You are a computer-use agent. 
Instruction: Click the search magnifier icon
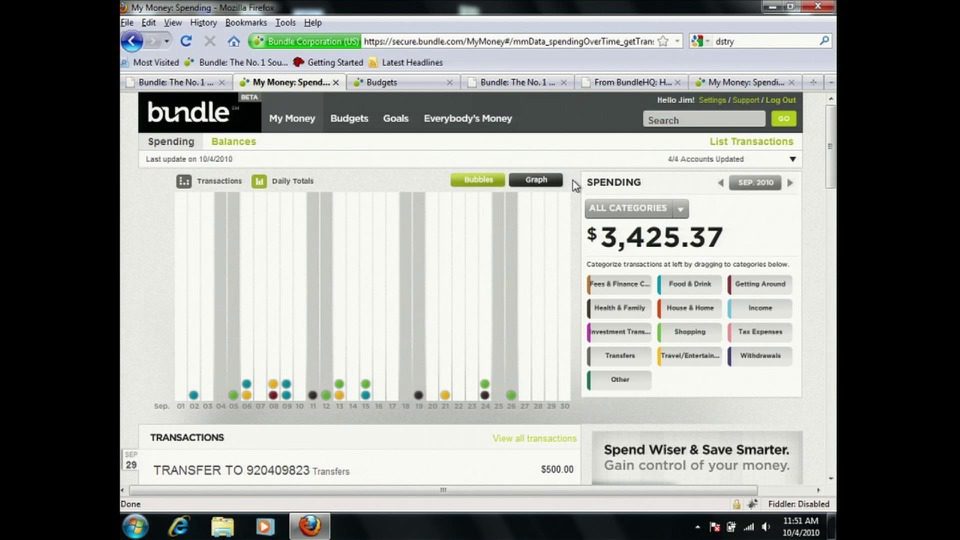tap(824, 41)
